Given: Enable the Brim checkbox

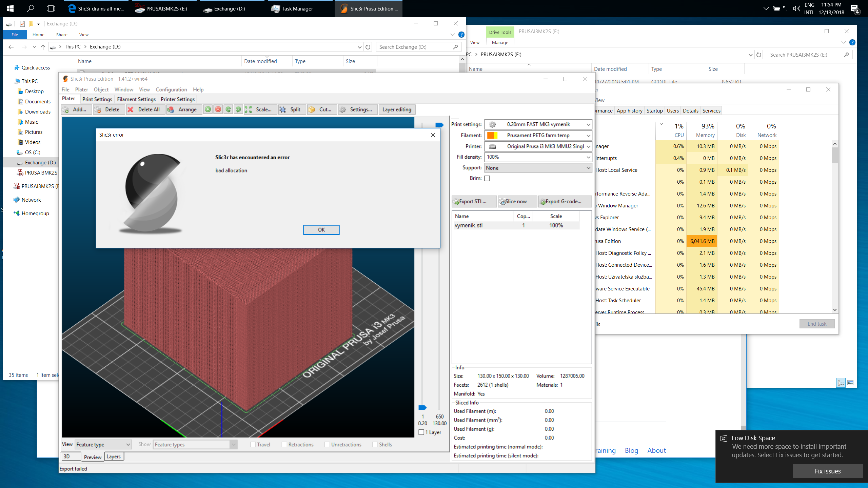Looking at the screenshot, I should pyautogui.click(x=487, y=178).
